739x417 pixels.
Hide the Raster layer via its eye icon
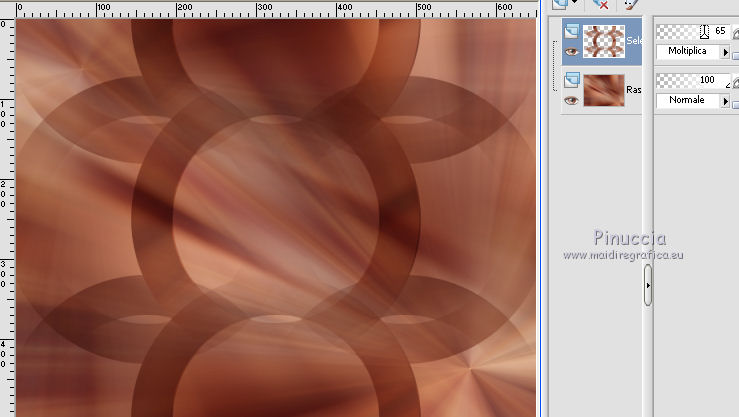click(x=571, y=100)
